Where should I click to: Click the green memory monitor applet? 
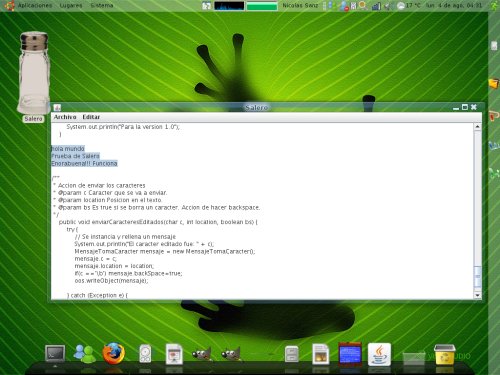[262, 6]
